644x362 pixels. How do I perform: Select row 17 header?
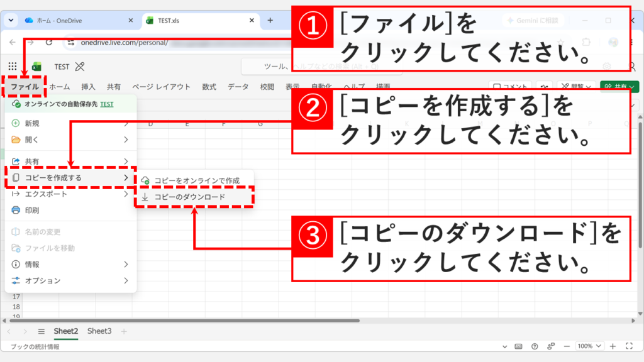pos(16,297)
